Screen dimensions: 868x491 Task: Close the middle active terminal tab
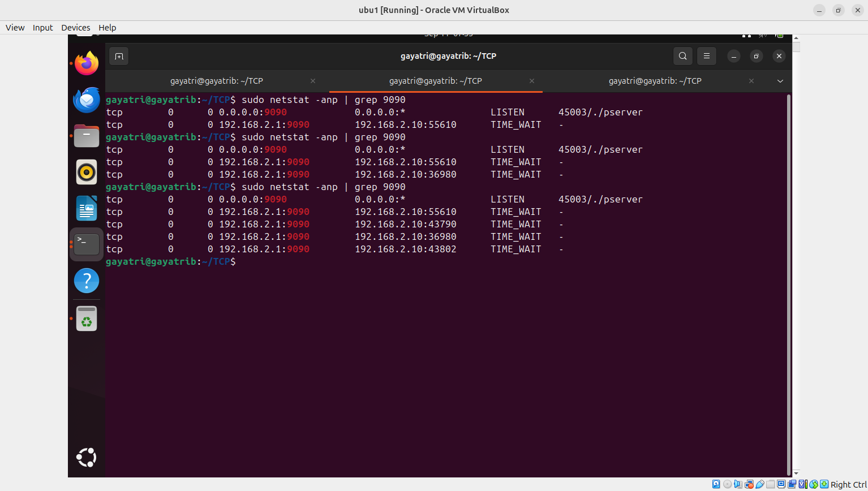click(x=532, y=81)
